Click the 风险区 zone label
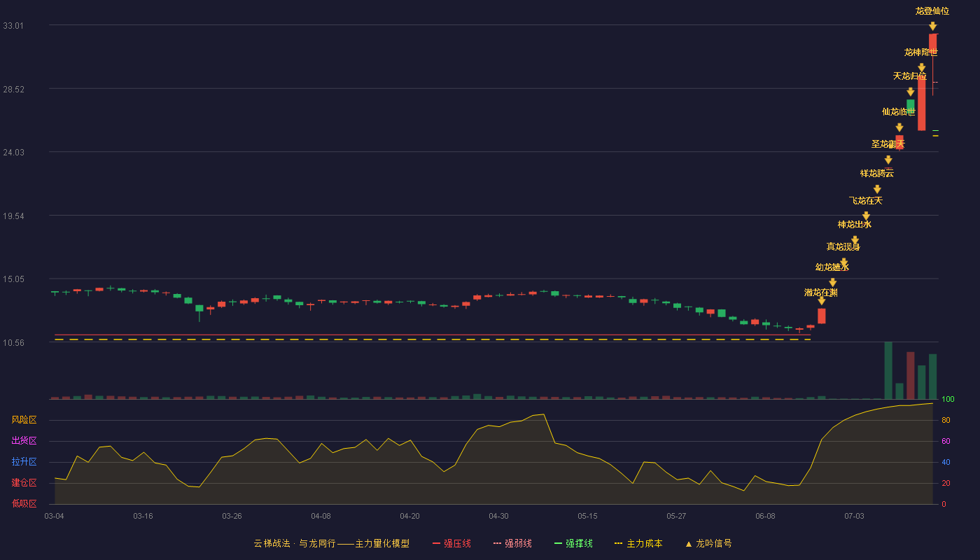 pyautogui.click(x=24, y=420)
